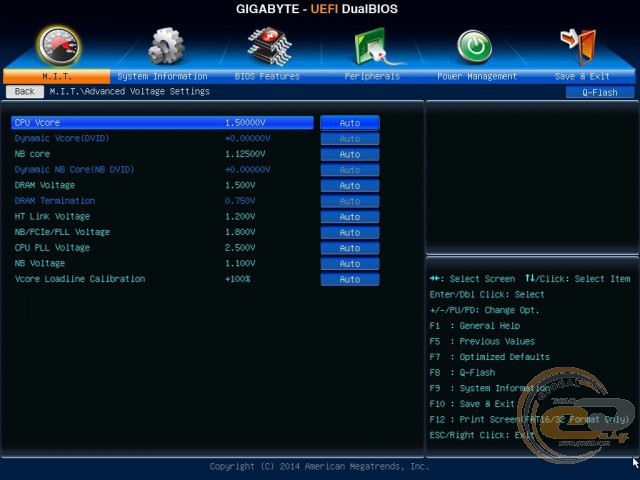The height and width of the screenshot is (480, 640).
Task: Click the Power Management power icon
Action: tap(474, 45)
